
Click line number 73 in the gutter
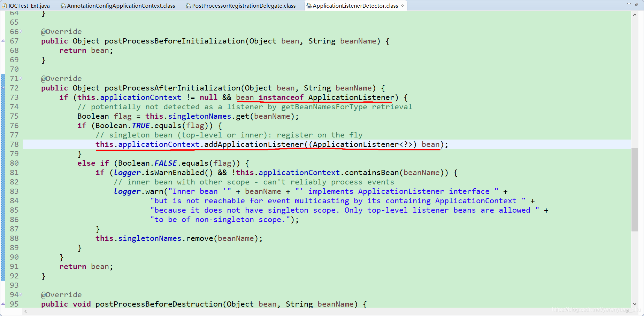pyautogui.click(x=14, y=97)
